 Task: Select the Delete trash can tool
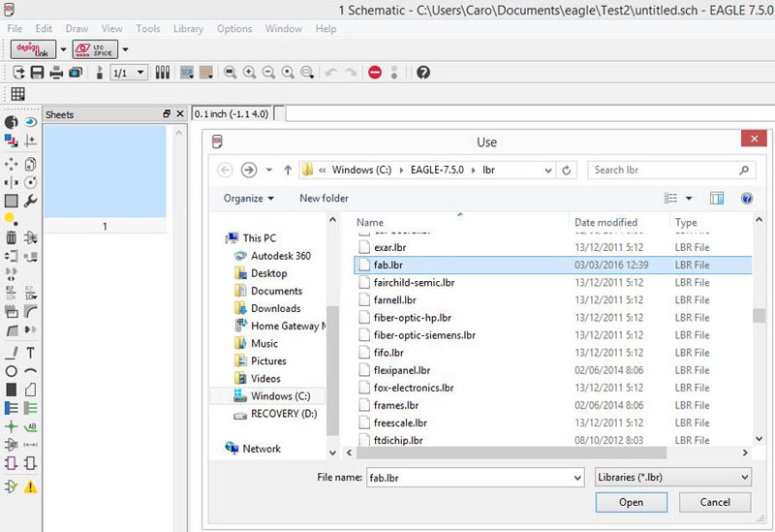11,237
